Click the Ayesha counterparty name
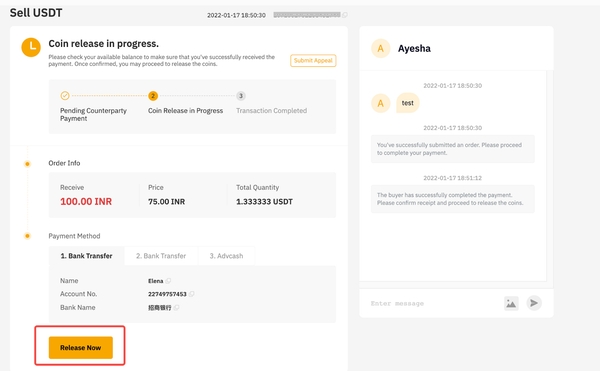Screen dimensions: 600x371 (x=414, y=49)
